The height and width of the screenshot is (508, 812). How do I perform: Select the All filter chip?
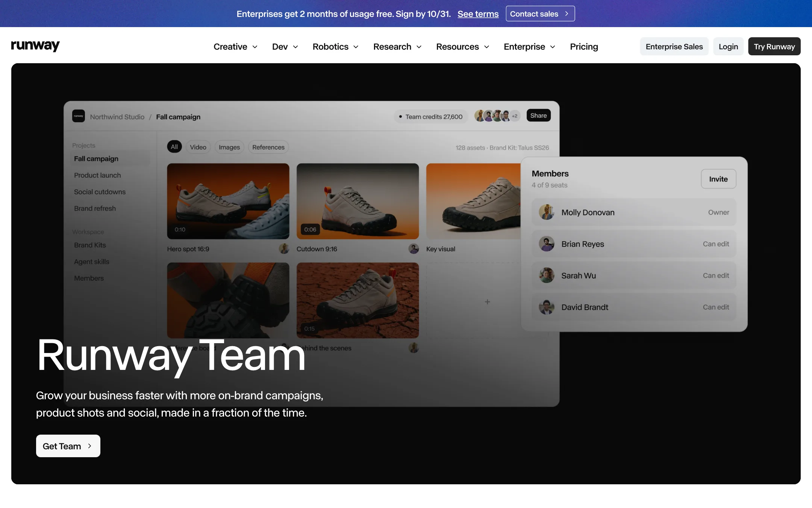coord(174,147)
